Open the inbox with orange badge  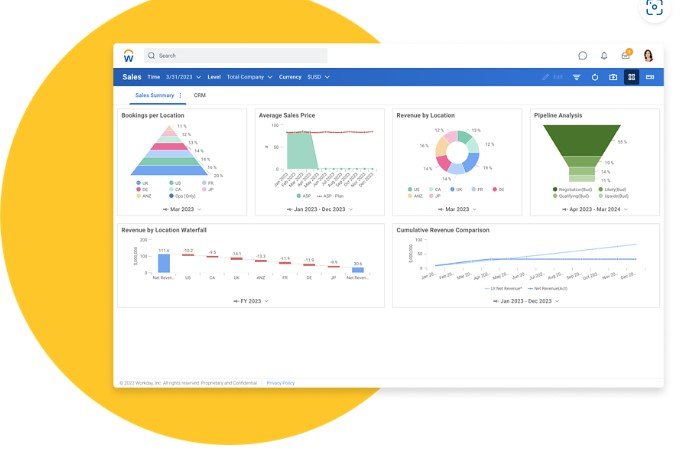pos(626,55)
